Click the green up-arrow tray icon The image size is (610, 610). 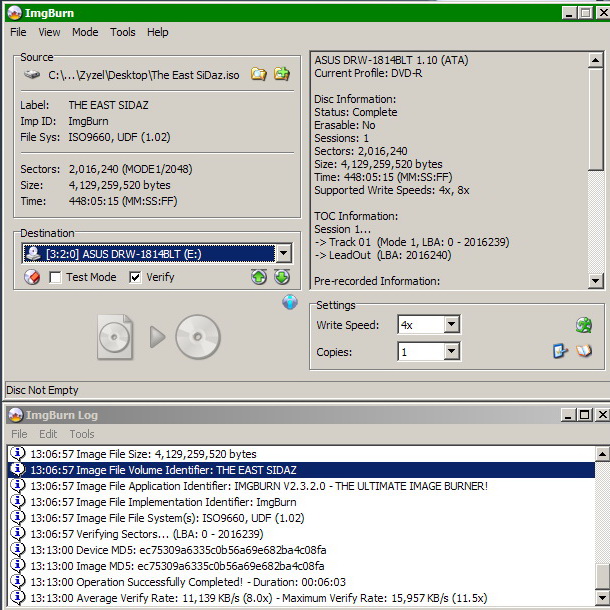(259, 277)
